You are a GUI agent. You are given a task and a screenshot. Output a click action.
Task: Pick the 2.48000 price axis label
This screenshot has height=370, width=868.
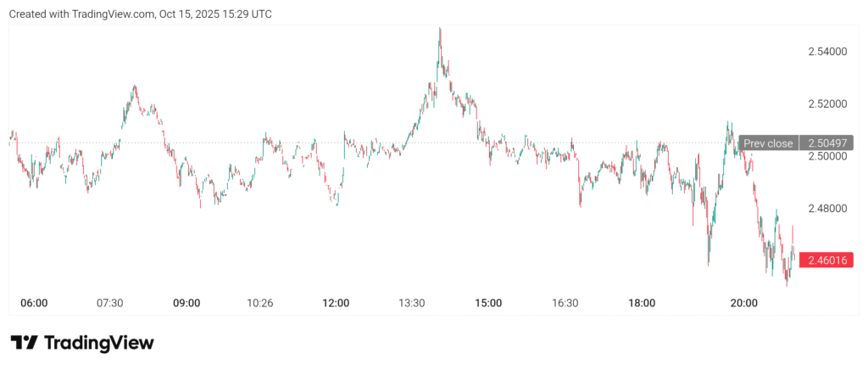click(x=828, y=209)
